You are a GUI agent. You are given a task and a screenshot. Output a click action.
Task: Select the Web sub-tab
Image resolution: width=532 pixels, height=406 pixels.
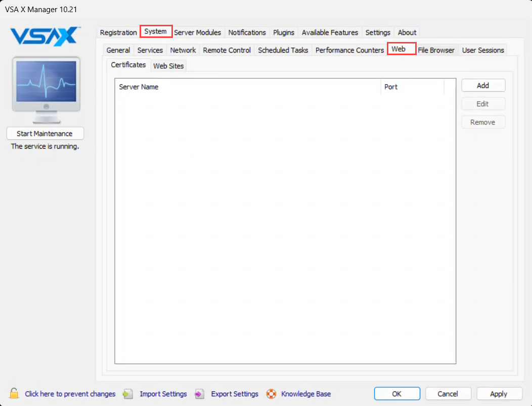tap(402, 49)
